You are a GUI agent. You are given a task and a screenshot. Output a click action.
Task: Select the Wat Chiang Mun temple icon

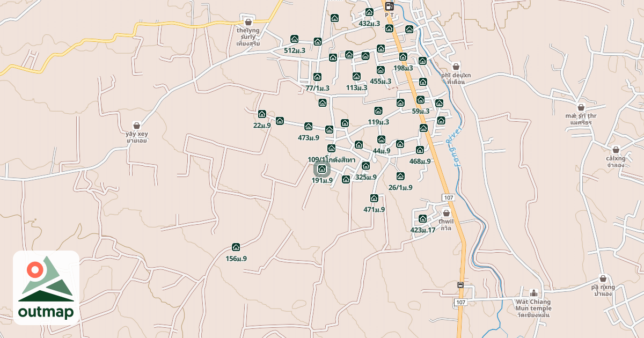click(533, 293)
